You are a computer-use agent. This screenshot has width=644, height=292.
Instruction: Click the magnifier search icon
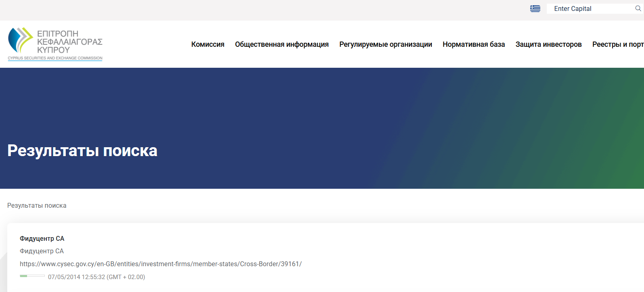point(638,8)
